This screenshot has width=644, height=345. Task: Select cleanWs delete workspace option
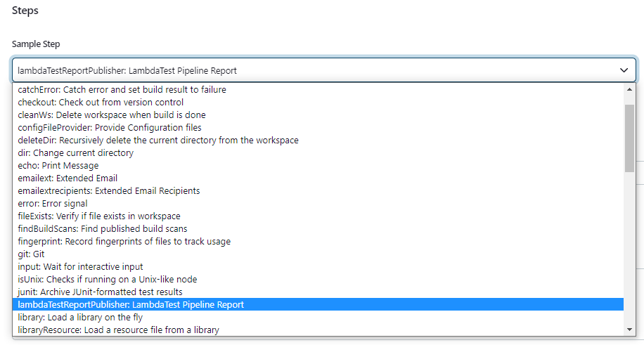pyautogui.click(x=112, y=115)
